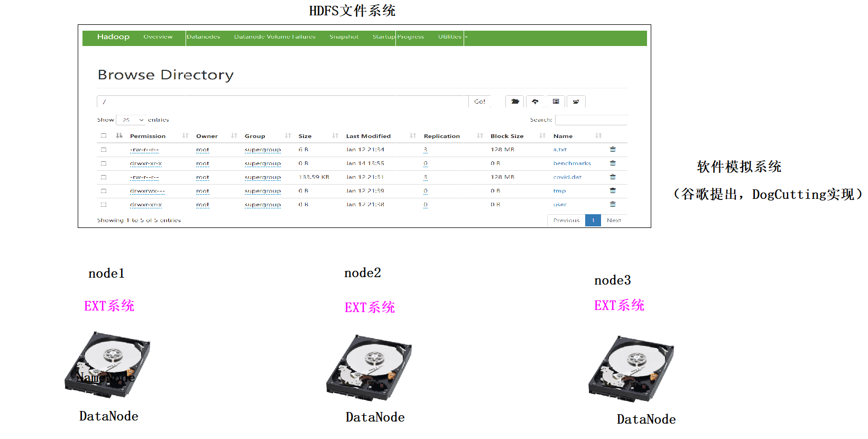Open the user directory link

click(560, 205)
